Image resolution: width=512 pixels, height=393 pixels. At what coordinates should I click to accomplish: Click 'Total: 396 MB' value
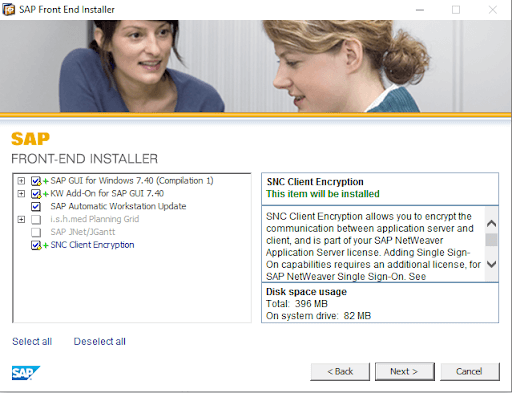[x=297, y=304]
